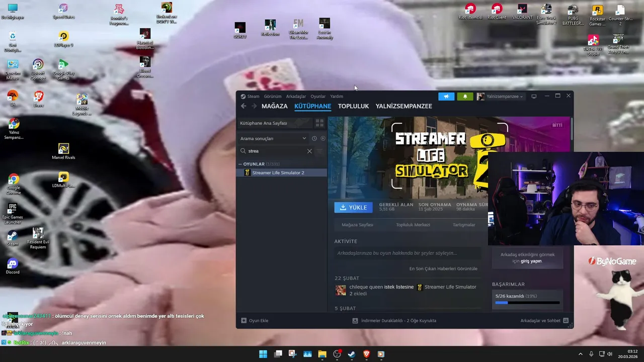This screenshot has width=644, height=362.
Task: Click the giriş yapın link
Action: click(x=531, y=261)
